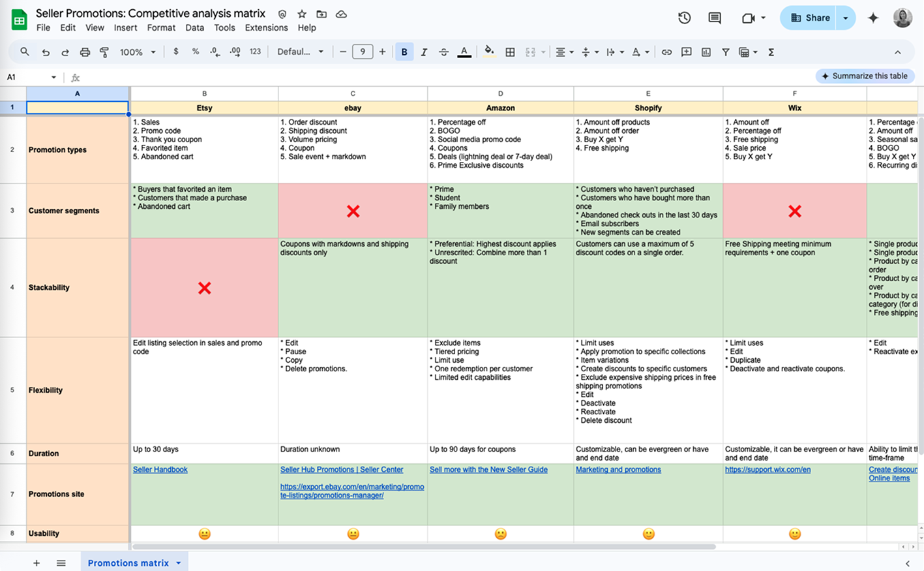Check the cloud document status icon
924x571 pixels.
[x=341, y=14]
